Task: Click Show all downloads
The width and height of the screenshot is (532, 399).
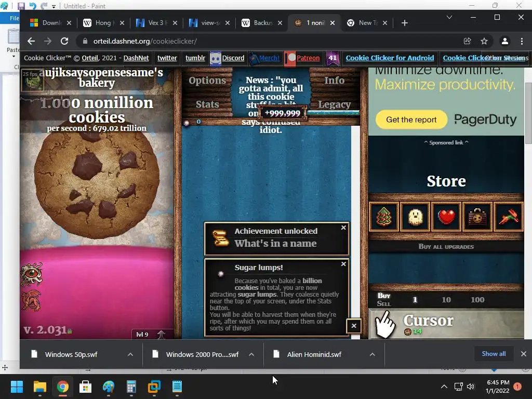Action: pyautogui.click(x=494, y=354)
